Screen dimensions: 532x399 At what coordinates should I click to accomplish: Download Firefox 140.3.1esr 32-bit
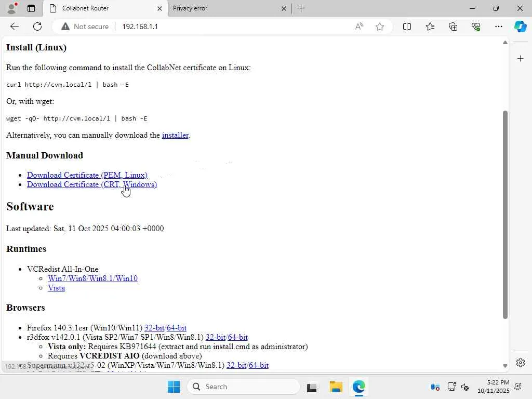click(x=154, y=328)
